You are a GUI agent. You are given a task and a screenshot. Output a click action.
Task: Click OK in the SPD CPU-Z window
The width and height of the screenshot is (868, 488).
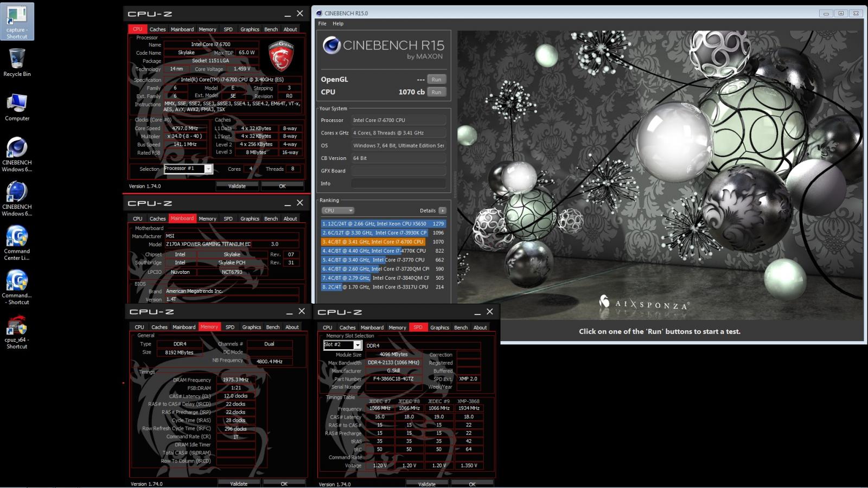pyautogui.click(x=472, y=484)
